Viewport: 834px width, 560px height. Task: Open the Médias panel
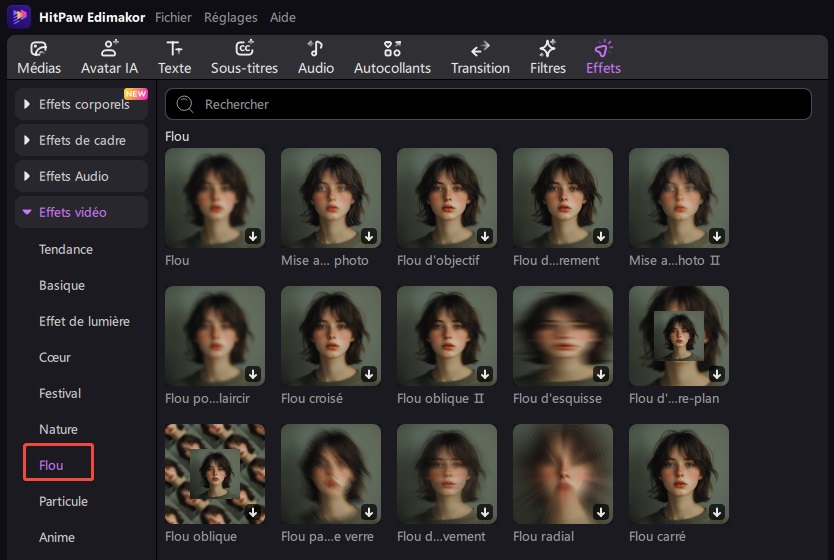pos(39,57)
